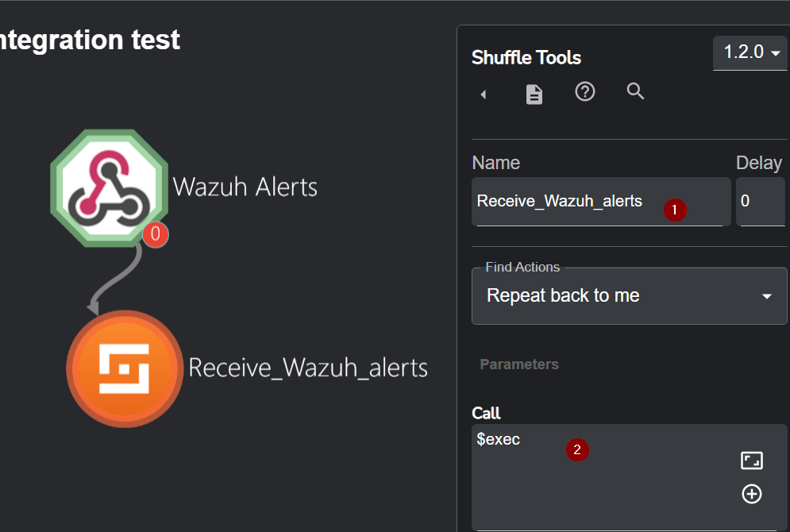Select the Wazuh Alerts webhook node icon
Viewport: 790px width, 532px height.
[109, 188]
